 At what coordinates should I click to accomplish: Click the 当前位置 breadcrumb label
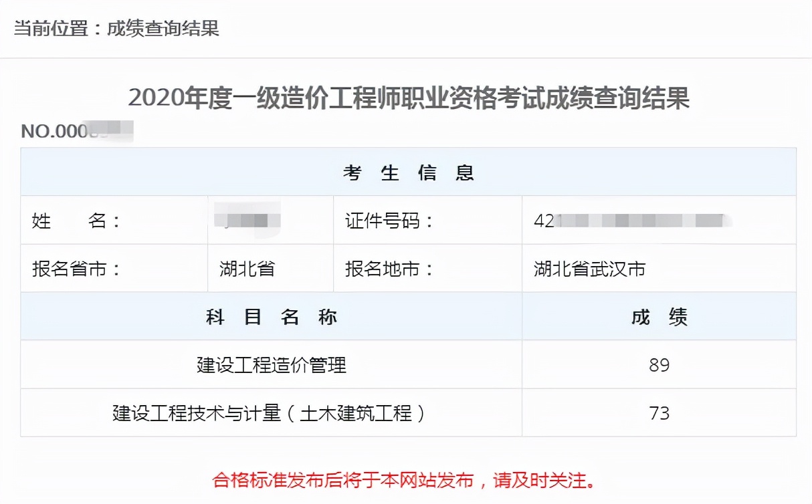pyautogui.click(x=52, y=29)
